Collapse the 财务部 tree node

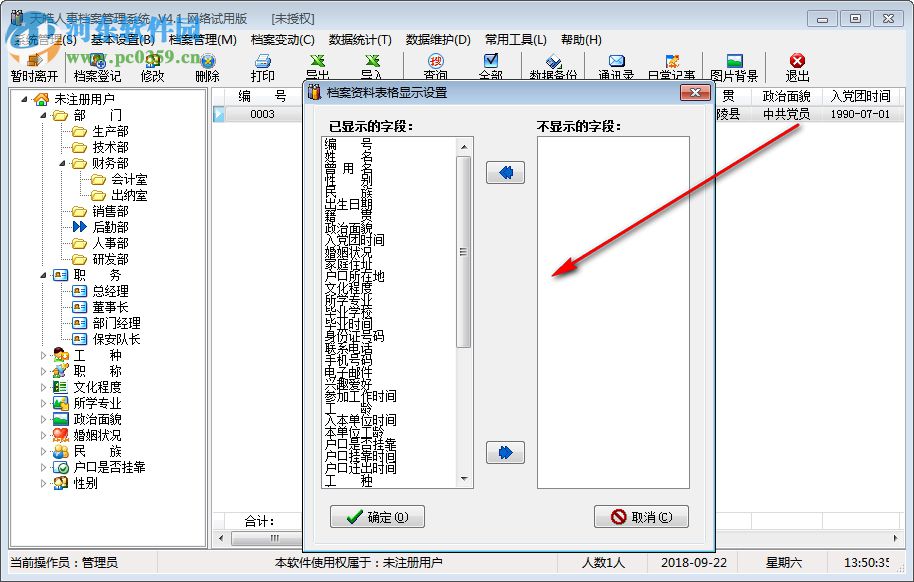(62, 163)
